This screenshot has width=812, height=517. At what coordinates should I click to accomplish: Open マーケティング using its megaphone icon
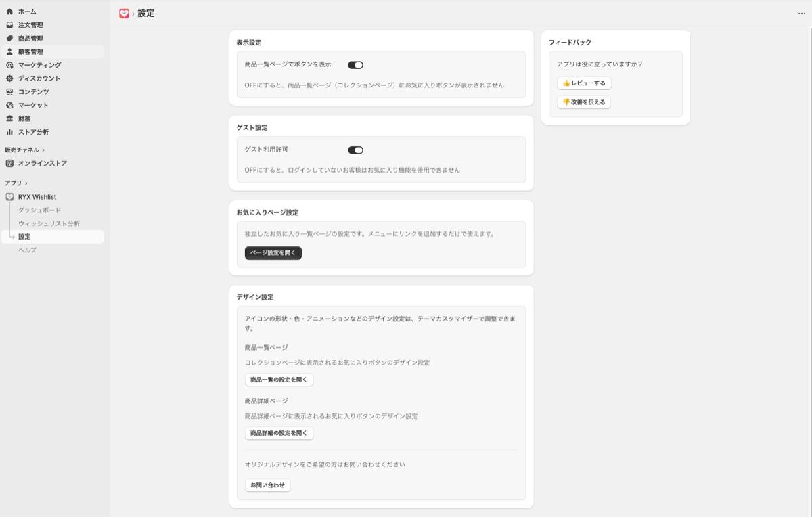[11, 65]
